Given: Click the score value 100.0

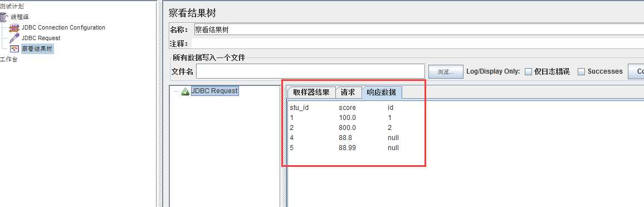Looking at the screenshot, I should point(347,118).
